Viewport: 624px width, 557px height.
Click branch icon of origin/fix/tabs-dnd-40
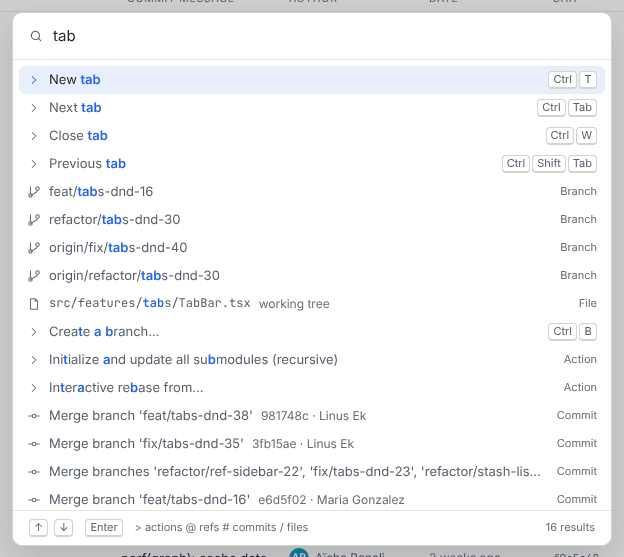click(x=34, y=247)
